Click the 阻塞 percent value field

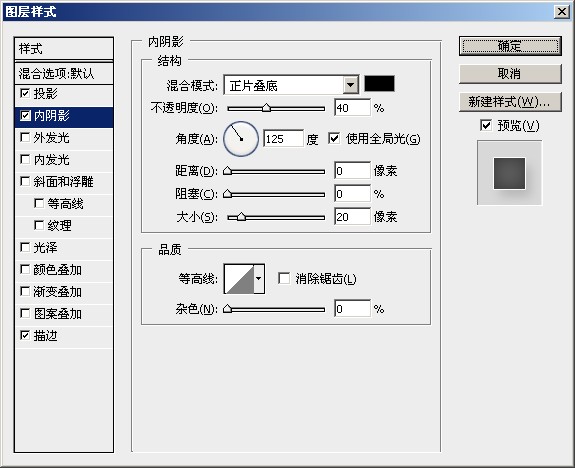click(x=352, y=194)
